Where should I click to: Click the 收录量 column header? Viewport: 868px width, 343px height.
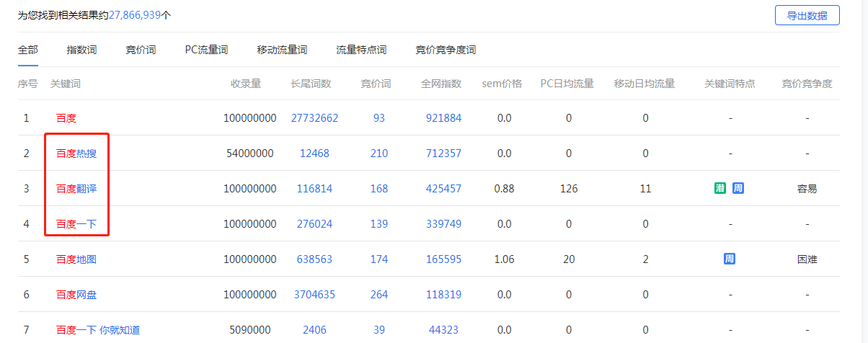click(x=245, y=84)
